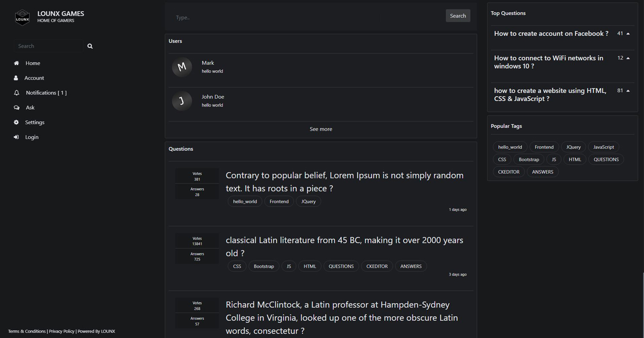Upvote the Facebook account question arrow
644x338 pixels.
628,34
